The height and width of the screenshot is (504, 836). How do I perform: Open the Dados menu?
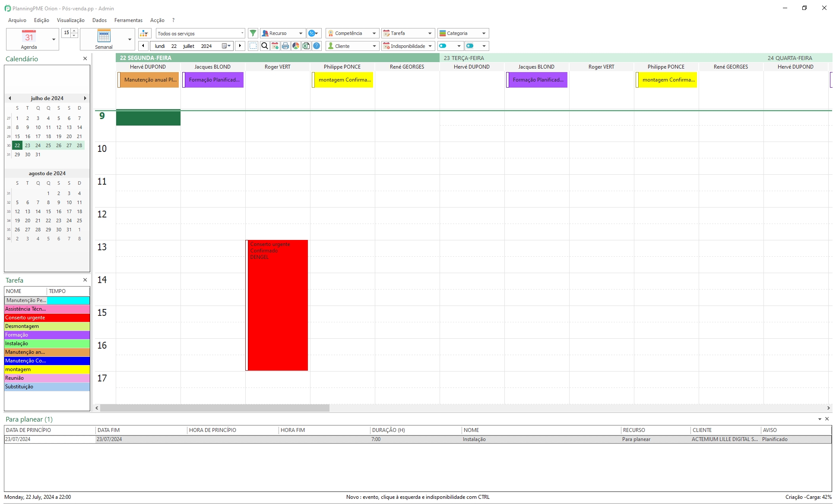tap(99, 20)
